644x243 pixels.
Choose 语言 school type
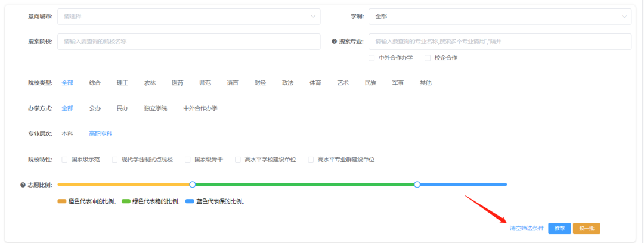(233, 83)
